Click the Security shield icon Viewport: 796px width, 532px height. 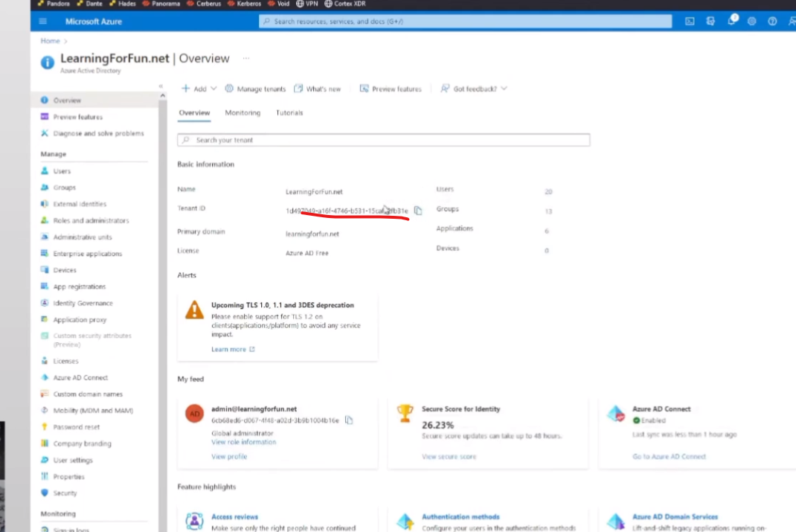point(45,493)
